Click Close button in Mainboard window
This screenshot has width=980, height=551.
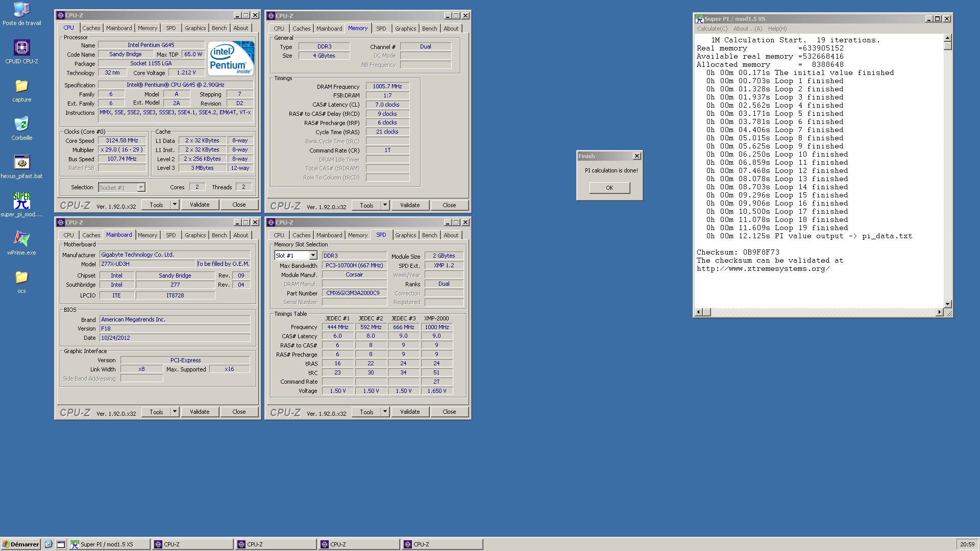[239, 412]
